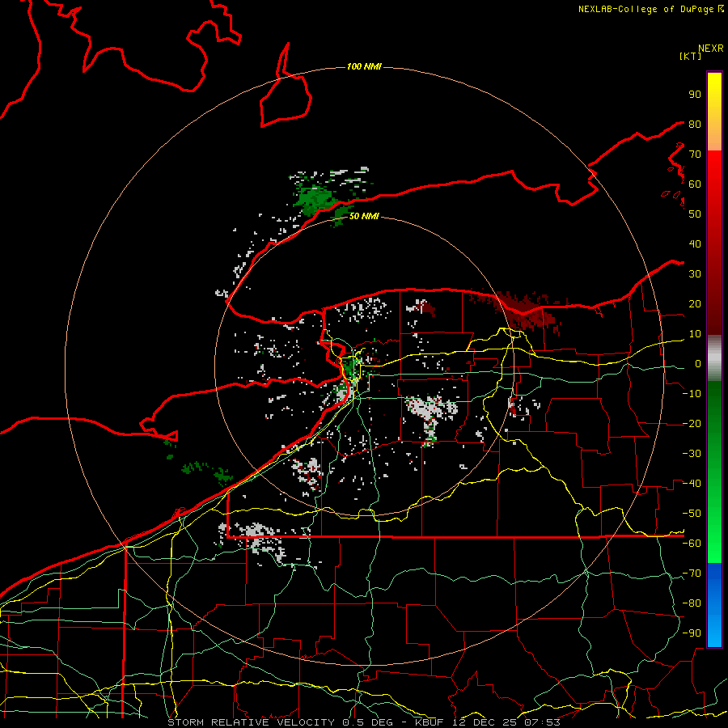
Task: Select the -90 value on the velocity scale
Action: [692, 633]
